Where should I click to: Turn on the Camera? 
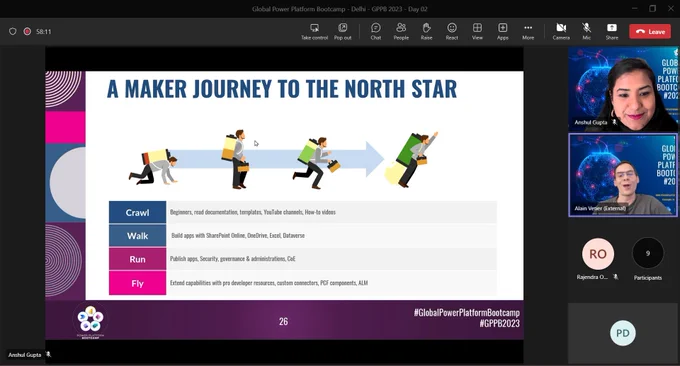click(x=561, y=32)
